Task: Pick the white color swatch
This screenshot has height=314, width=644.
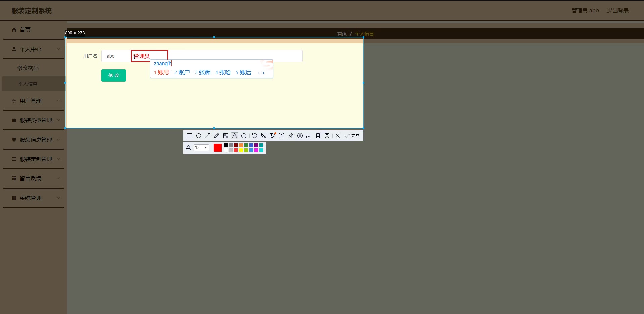Action: click(x=226, y=150)
